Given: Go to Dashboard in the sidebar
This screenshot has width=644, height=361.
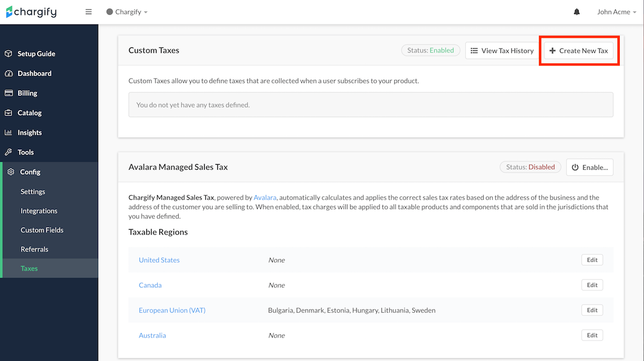Looking at the screenshot, I should click(x=34, y=74).
